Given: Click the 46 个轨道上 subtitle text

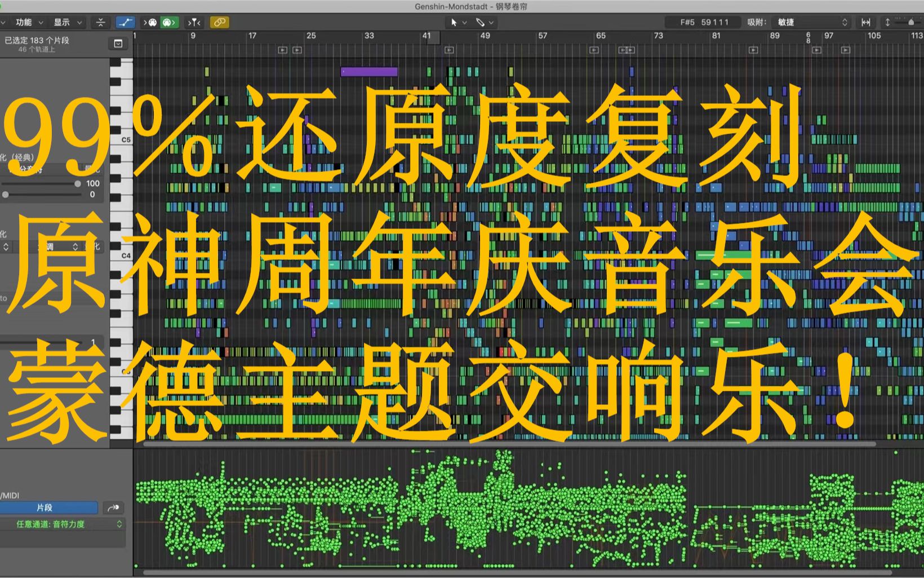Looking at the screenshot, I should pyautogui.click(x=37, y=50).
